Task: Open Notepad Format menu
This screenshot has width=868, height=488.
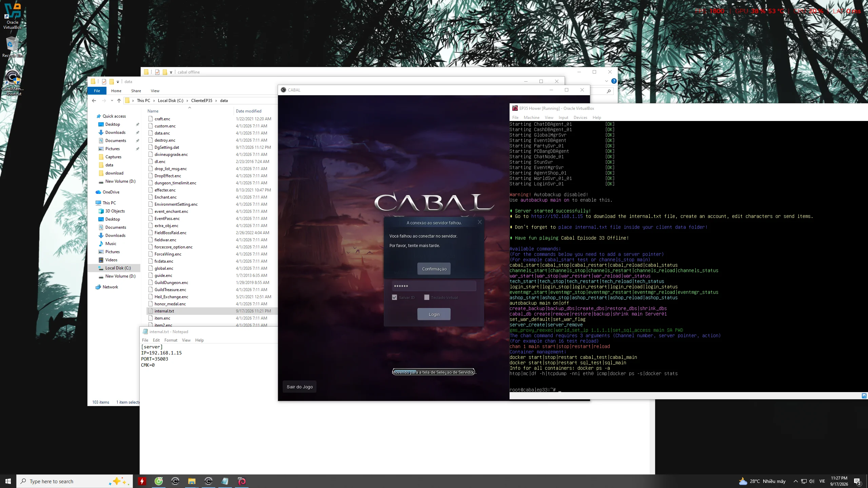Action: tap(171, 340)
